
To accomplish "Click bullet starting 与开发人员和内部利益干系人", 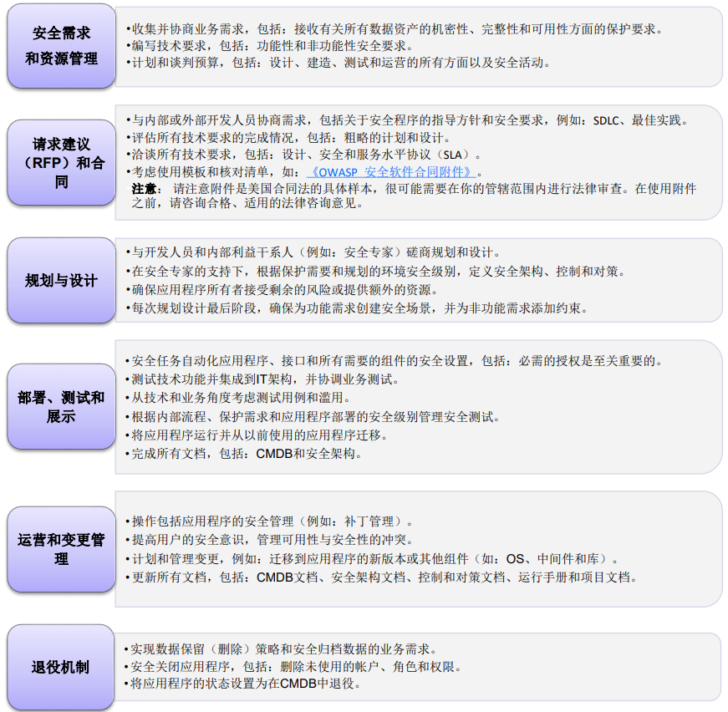I will (x=313, y=252).
